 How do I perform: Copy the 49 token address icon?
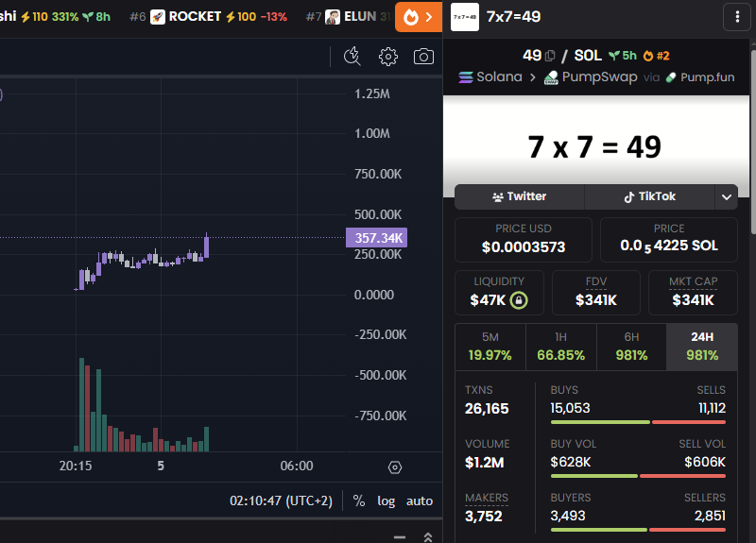coord(550,56)
